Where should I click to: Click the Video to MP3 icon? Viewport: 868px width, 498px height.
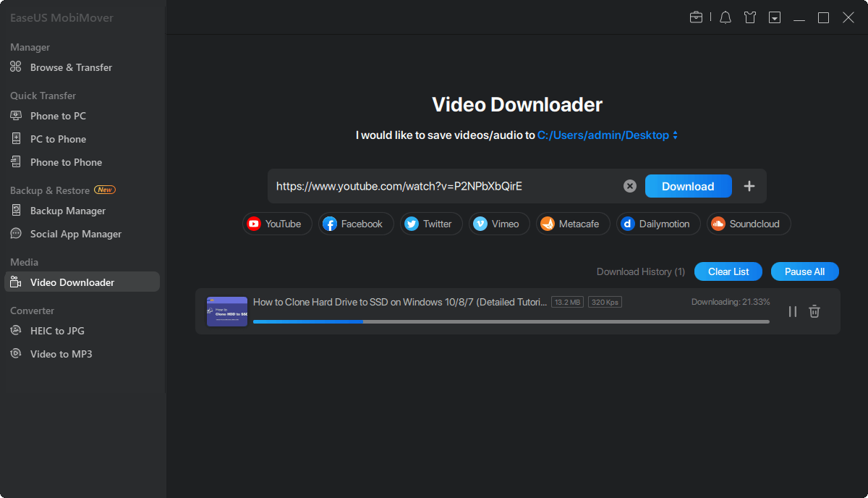[16, 354]
